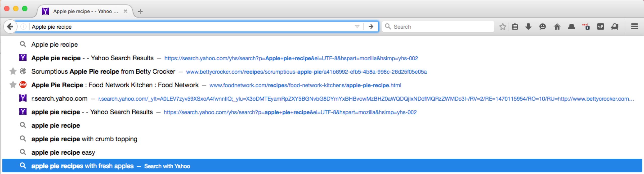
Task: Open the password manager icon with badge 1
Action: click(586, 27)
